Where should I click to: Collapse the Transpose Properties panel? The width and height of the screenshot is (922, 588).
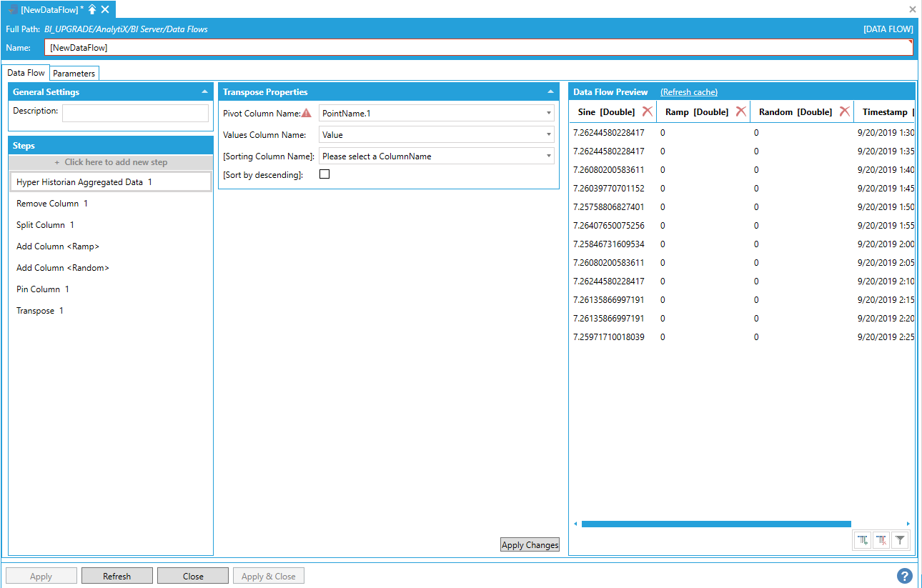tap(550, 92)
